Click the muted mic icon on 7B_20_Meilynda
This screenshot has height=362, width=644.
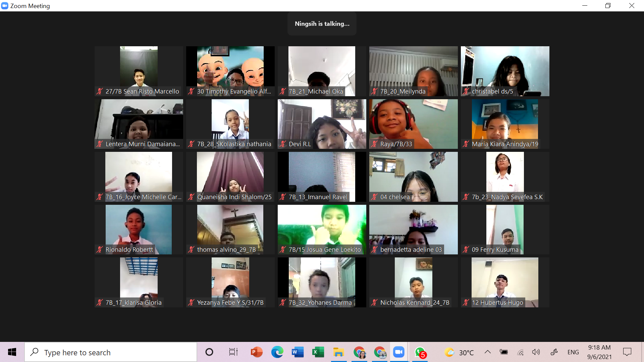coord(374,91)
